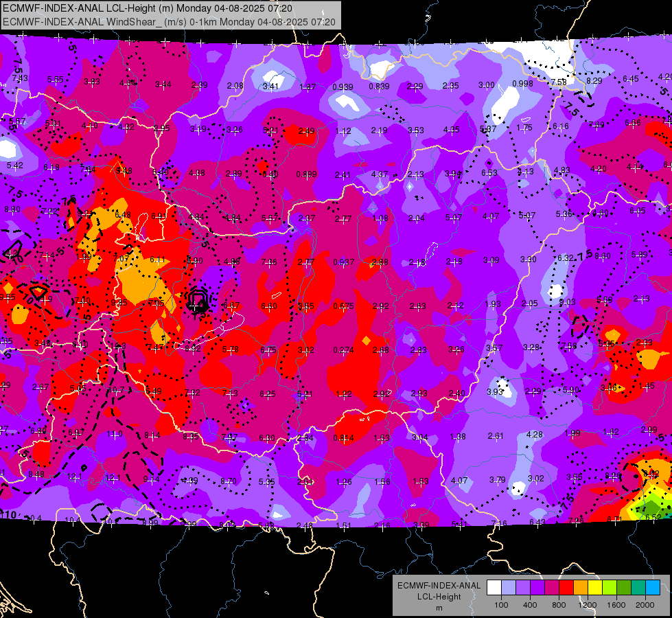Select the sky blue legend swatch

tap(653, 588)
